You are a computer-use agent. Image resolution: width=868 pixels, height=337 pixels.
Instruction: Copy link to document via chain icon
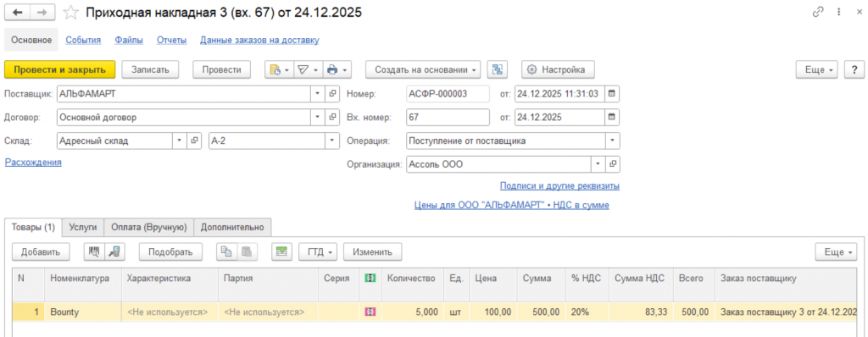817,12
